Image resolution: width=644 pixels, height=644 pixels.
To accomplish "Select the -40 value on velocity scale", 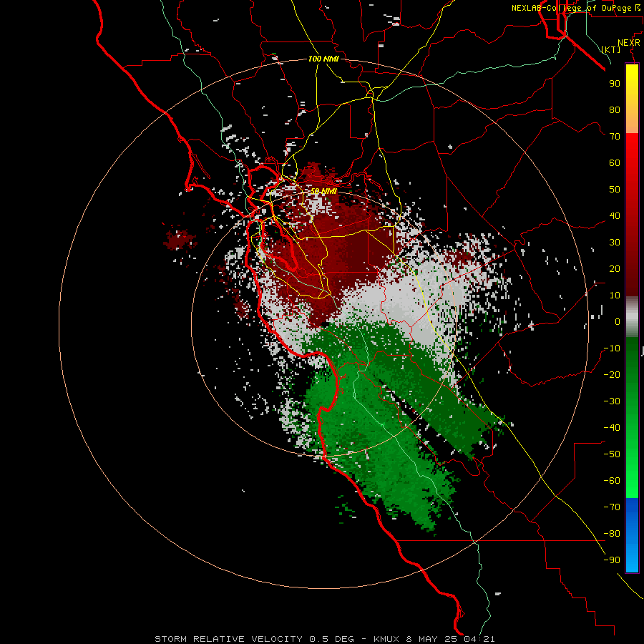I will click(612, 428).
